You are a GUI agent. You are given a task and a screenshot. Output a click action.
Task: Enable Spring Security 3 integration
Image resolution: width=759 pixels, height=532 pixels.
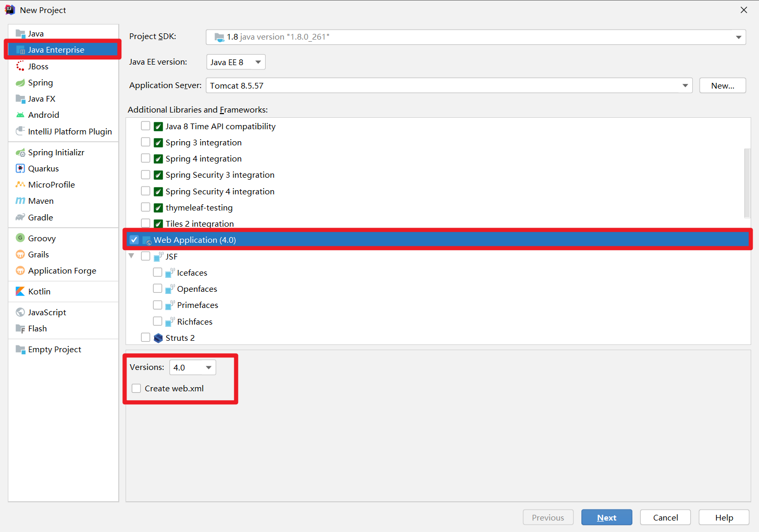point(146,175)
